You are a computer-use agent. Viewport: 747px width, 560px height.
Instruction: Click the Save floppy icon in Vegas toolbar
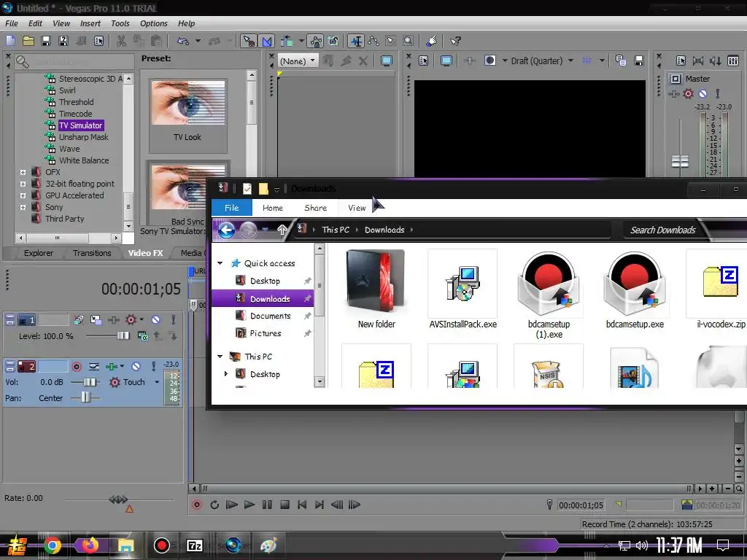click(x=46, y=41)
